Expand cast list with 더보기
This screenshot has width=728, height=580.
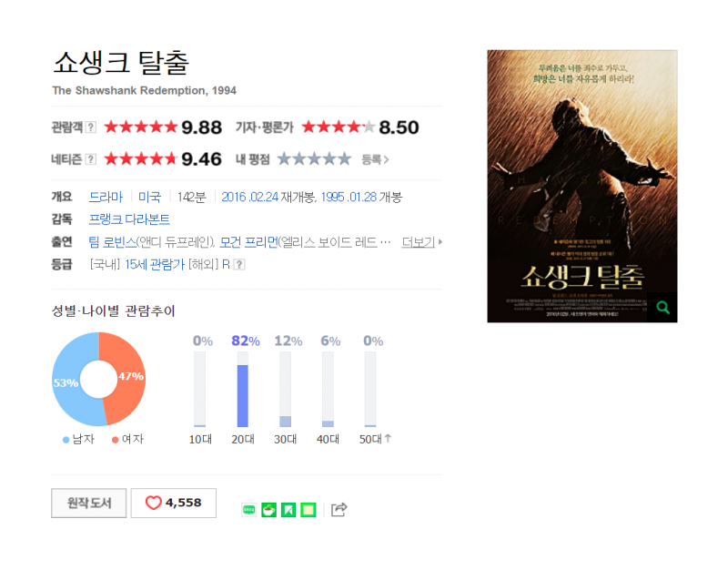421,242
